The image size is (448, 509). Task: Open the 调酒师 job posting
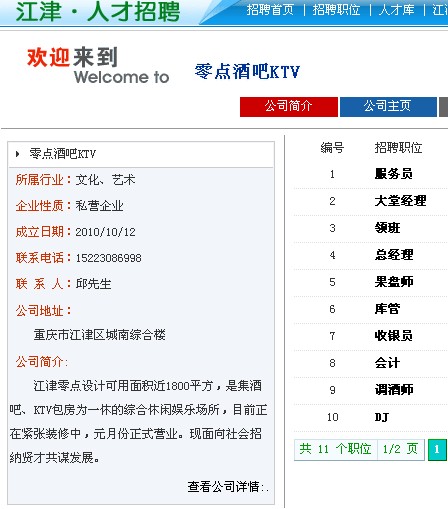[x=394, y=390]
